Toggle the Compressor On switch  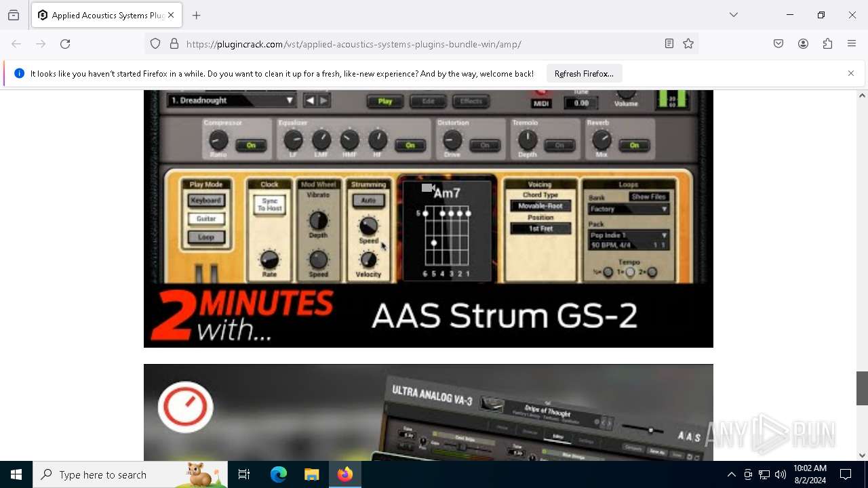[x=251, y=145]
